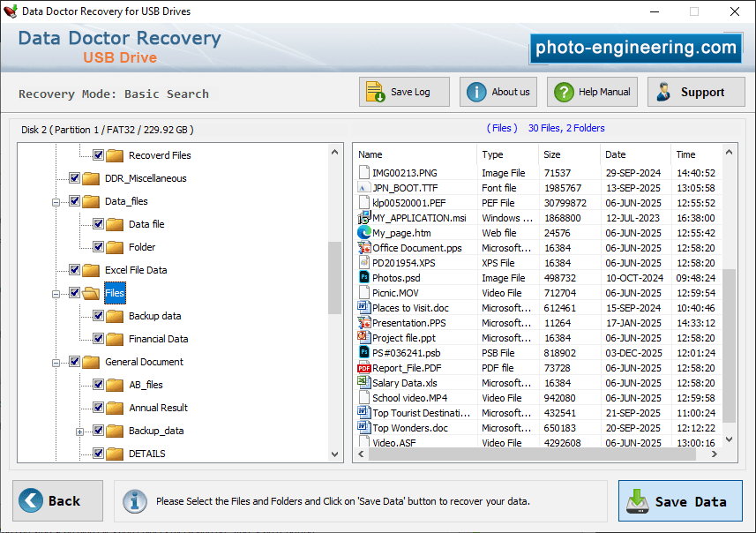756x533 pixels.
Task: Click the Project file.ppt icon
Action: [x=363, y=337]
